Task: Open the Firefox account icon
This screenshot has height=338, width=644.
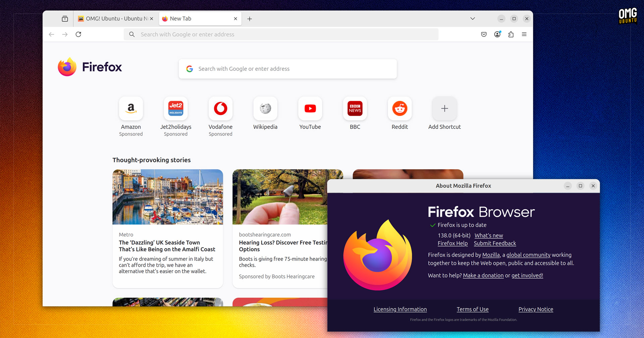Action: point(497,34)
